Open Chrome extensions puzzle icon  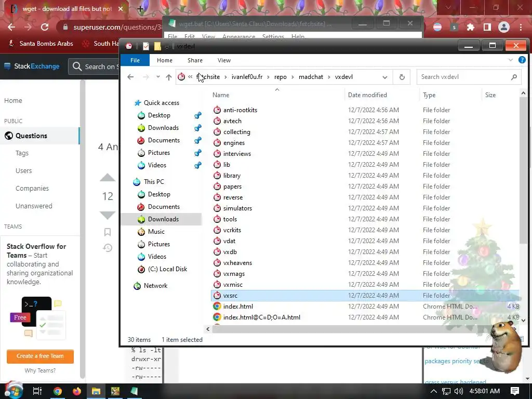coord(471,27)
